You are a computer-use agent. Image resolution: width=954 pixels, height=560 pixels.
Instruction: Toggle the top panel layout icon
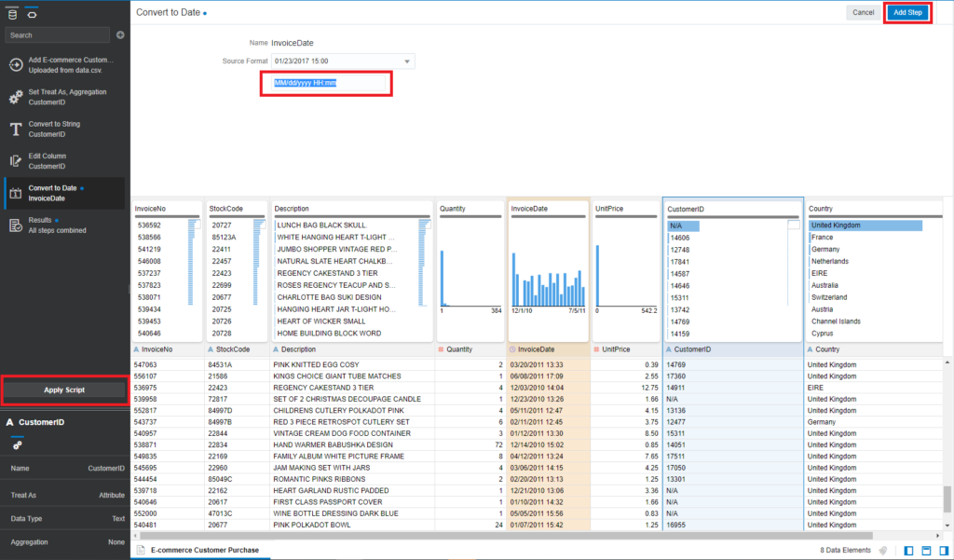click(926, 551)
